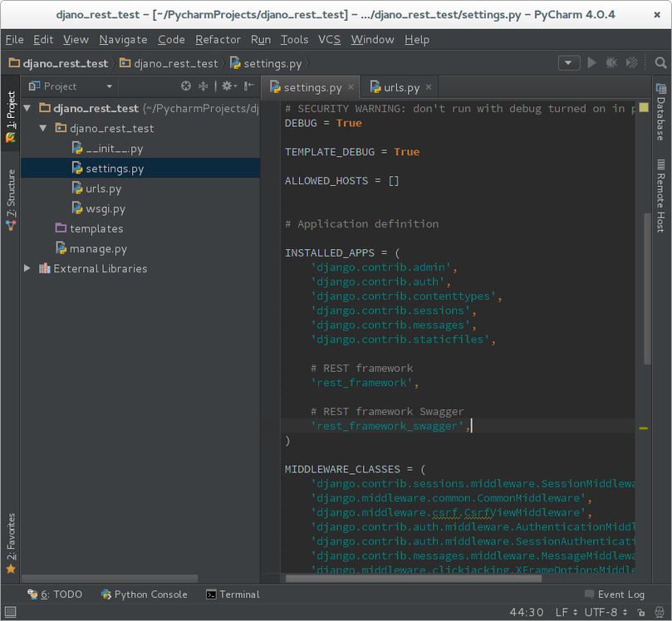
Task: Expand External Libraries node
Action: pos(27,268)
